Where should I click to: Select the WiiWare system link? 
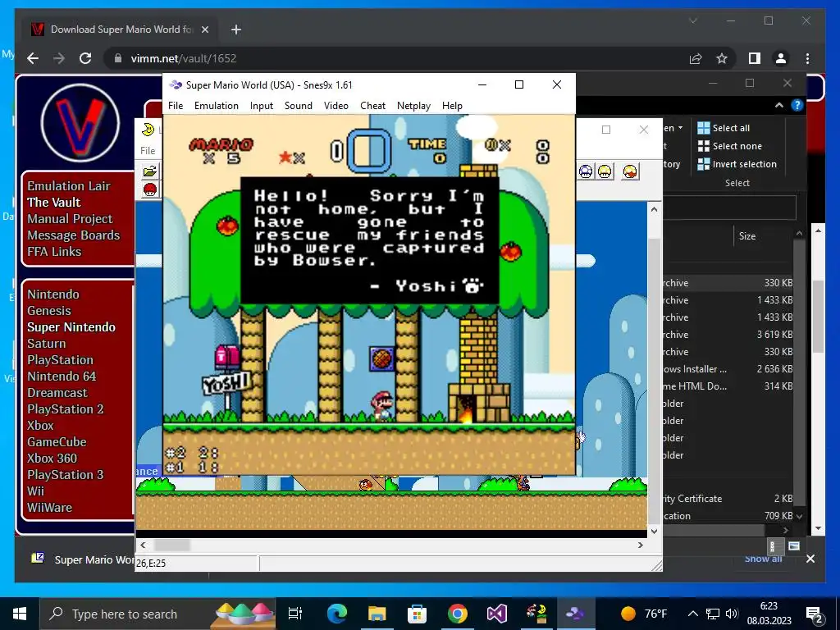49,507
